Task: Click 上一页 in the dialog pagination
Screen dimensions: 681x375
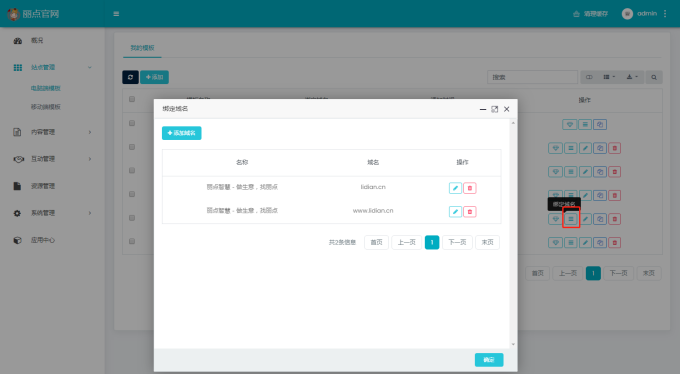Action: [407, 242]
